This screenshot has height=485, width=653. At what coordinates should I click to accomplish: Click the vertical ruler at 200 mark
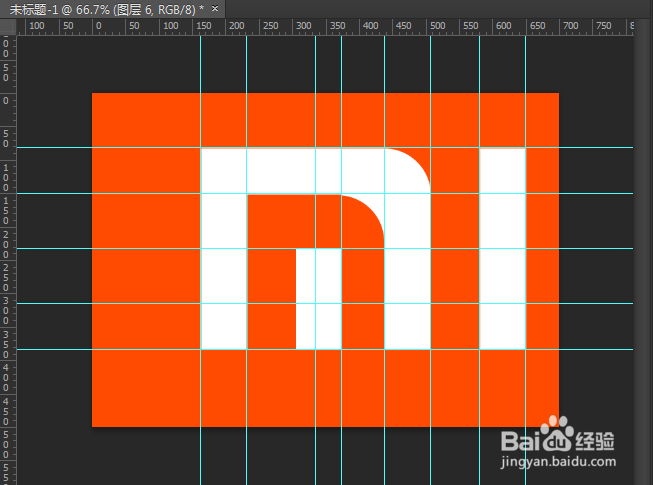point(6,244)
